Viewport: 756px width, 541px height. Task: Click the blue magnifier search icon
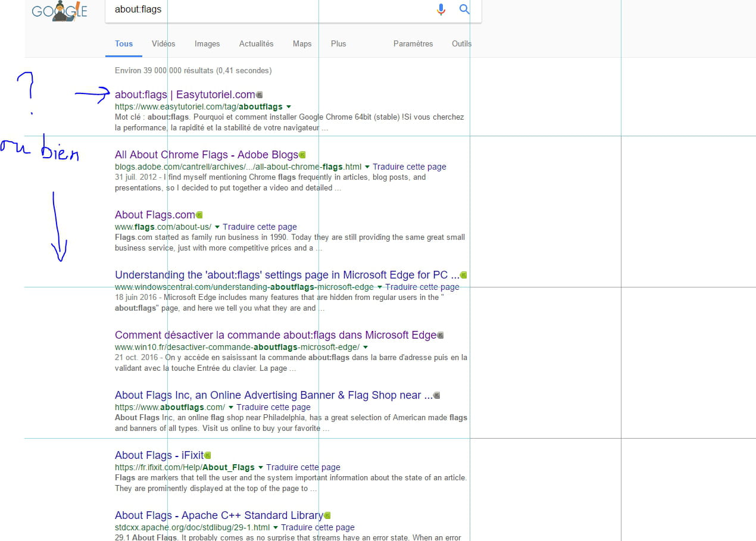[464, 10]
